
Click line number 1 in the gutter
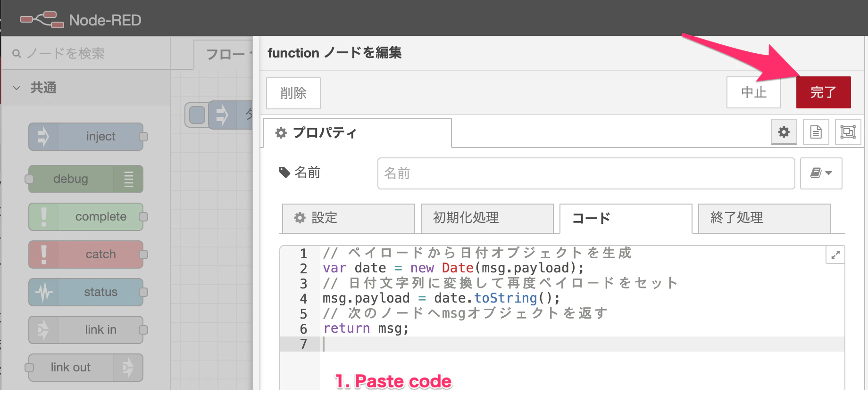point(304,254)
